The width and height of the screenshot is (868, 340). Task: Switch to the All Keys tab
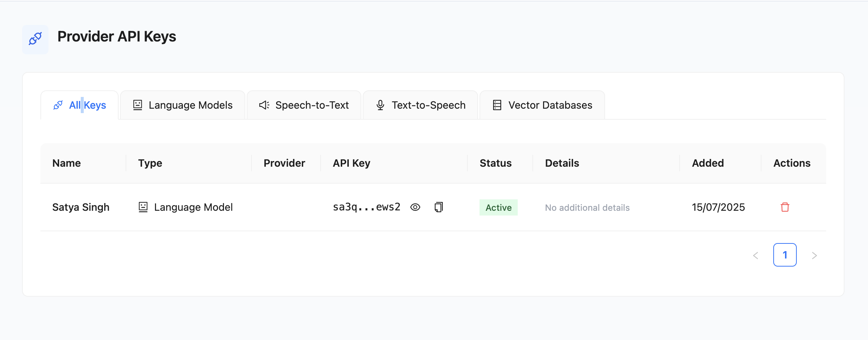tap(80, 105)
